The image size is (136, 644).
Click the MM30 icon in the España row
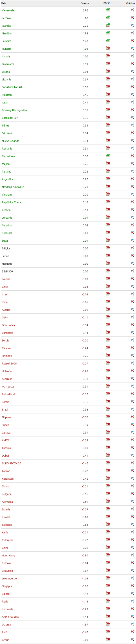[108, 509]
